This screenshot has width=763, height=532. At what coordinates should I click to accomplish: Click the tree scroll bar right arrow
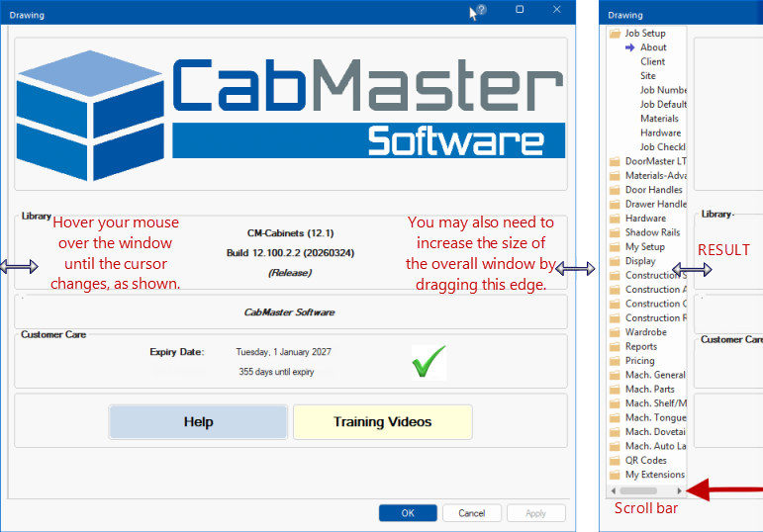click(x=679, y=490)
